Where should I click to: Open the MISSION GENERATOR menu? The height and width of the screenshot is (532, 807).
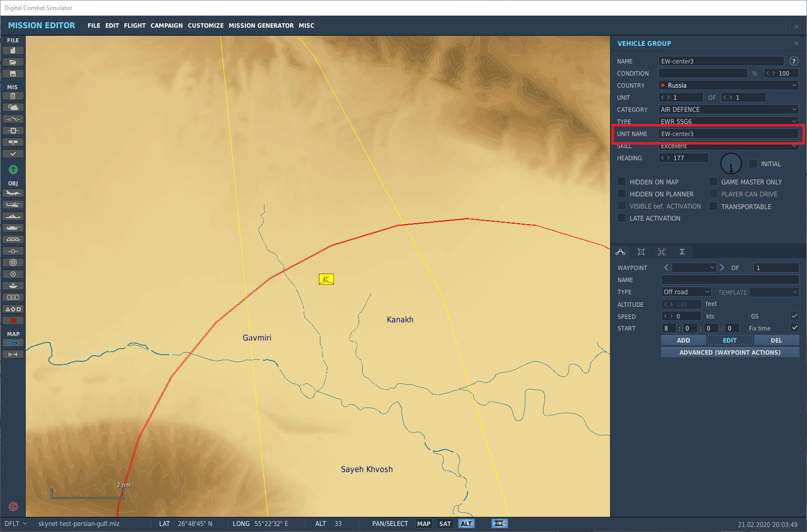[261, 26]
